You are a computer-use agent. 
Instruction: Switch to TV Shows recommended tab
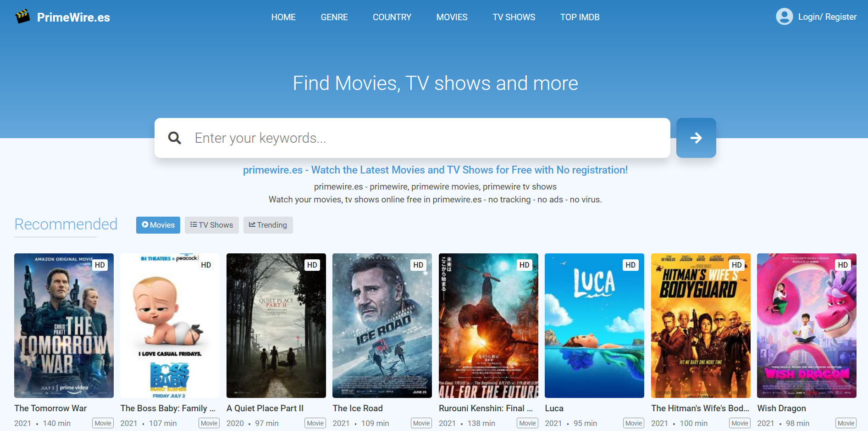[x=211, y=225]
